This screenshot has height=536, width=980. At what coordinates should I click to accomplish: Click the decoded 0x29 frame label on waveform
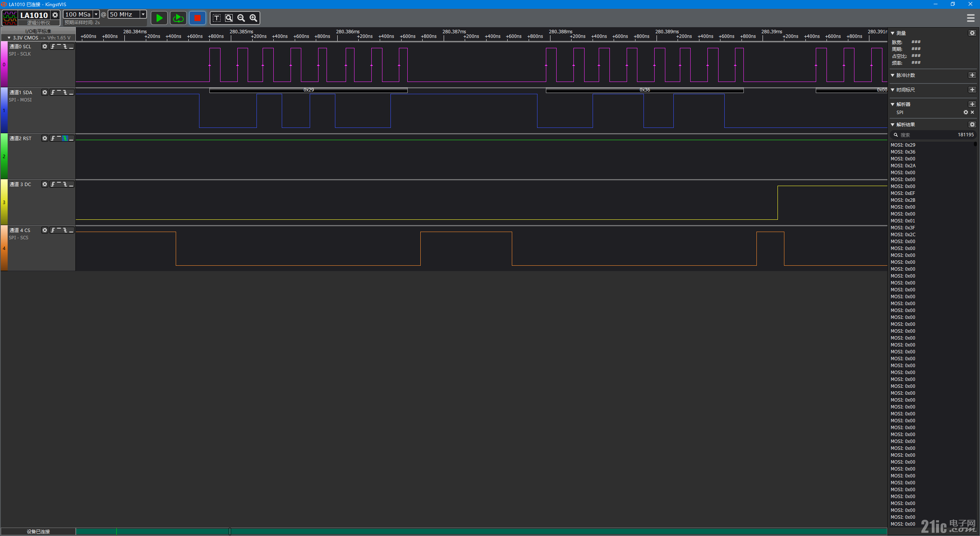point(309,90)
